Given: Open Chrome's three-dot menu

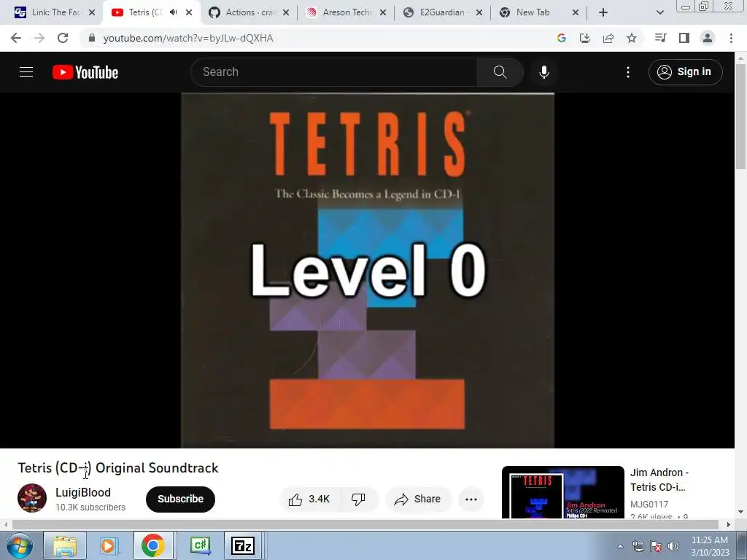Looking at the screenshot, I should pyautogui.click(x=731, y=38).
